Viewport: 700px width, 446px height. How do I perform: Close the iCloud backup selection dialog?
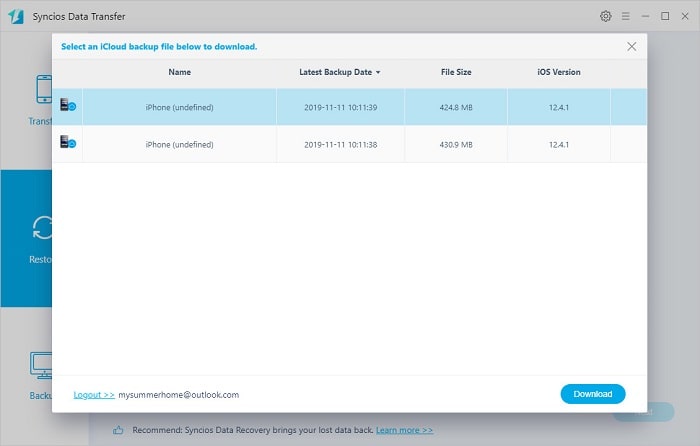point(631,46)
